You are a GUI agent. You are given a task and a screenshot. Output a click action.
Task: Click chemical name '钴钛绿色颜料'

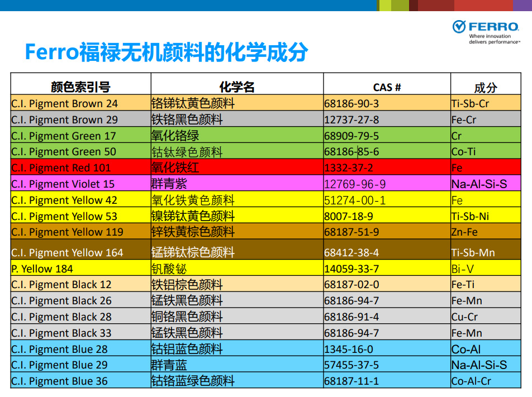click(187, 152)
